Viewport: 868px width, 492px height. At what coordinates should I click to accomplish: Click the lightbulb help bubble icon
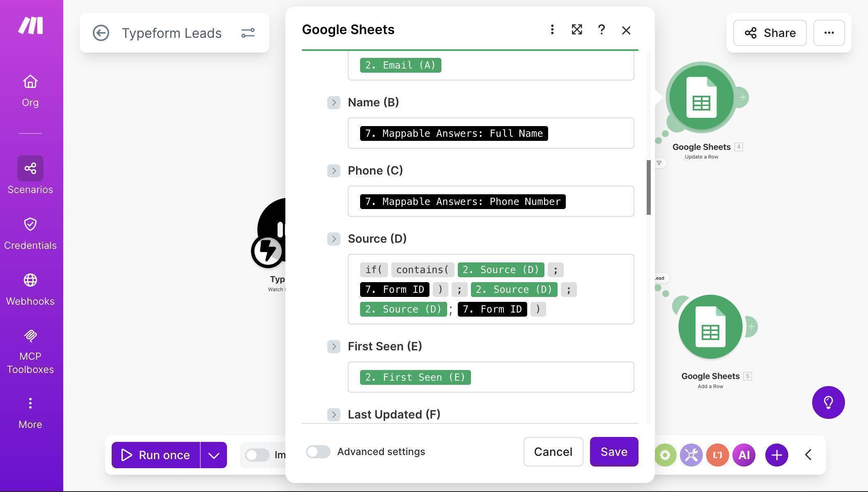[828, 402]
